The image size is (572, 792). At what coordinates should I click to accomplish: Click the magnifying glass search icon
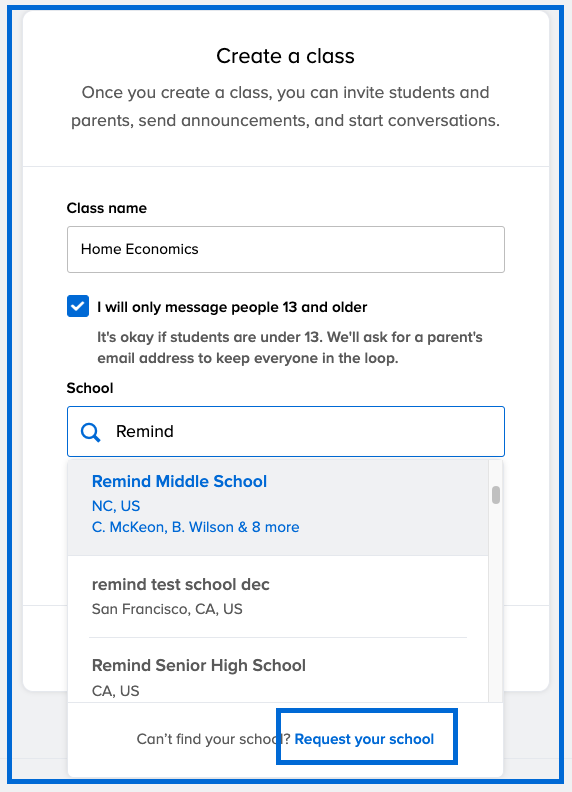pos(90,432)
